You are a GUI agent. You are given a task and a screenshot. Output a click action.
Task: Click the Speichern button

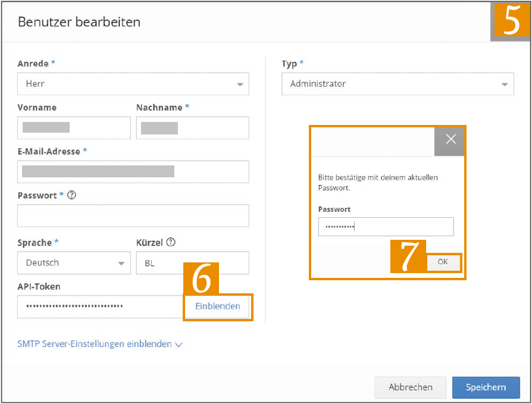[486, 387]
